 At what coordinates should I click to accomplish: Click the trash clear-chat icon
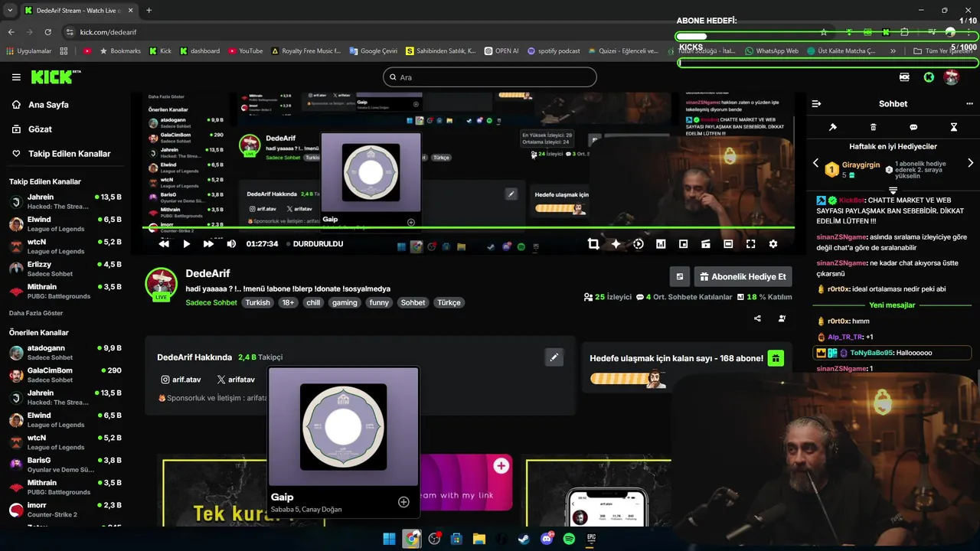(874, 127)
